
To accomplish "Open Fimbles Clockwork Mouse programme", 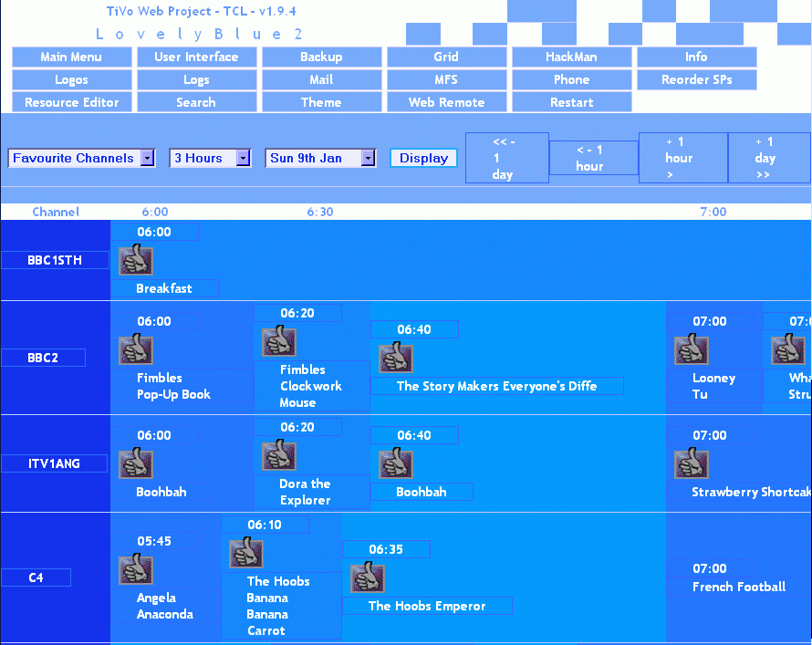I will tap(311, 386).
